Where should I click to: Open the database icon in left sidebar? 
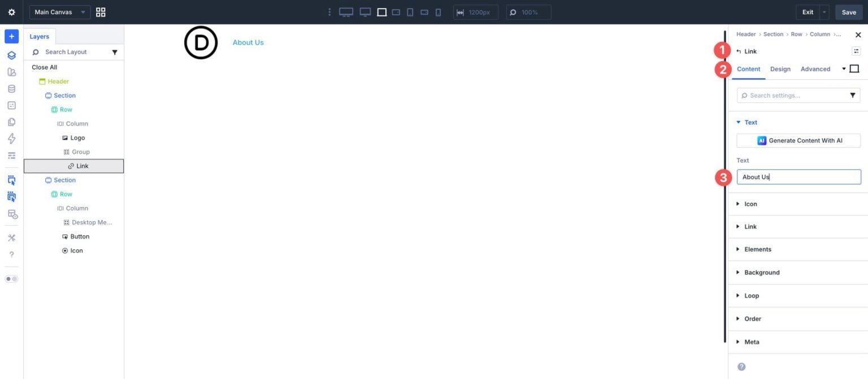coord(11,89)
